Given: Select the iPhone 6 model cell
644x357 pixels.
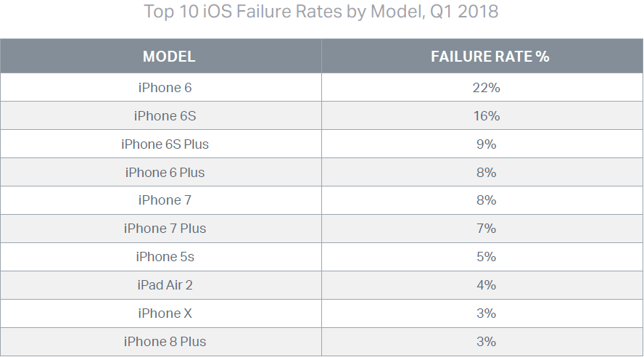Looking at the screenshot, I should coord(160,88).
